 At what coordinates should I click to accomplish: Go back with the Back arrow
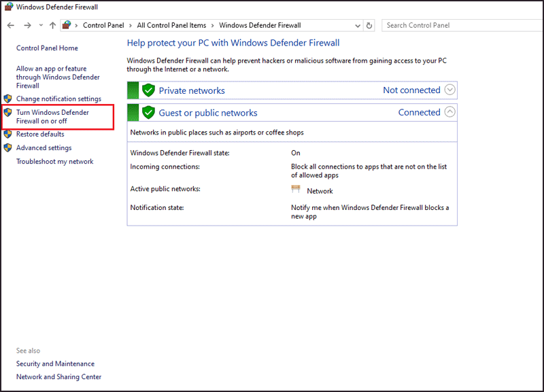(11, 25)
